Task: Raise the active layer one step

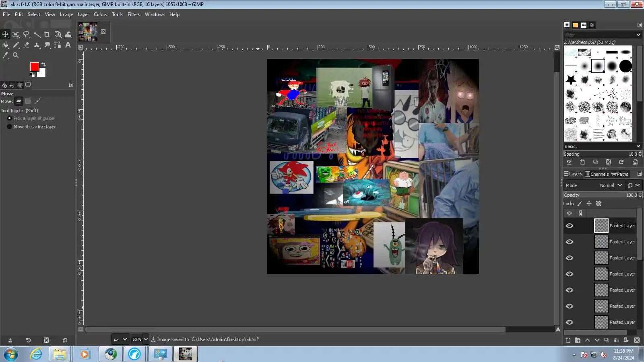Action: pos(587,340)
